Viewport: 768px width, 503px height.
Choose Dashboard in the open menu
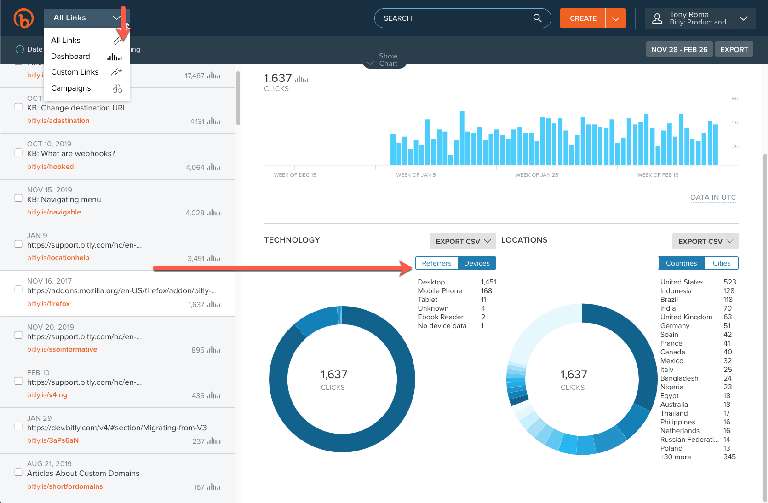tap(86, 56)
